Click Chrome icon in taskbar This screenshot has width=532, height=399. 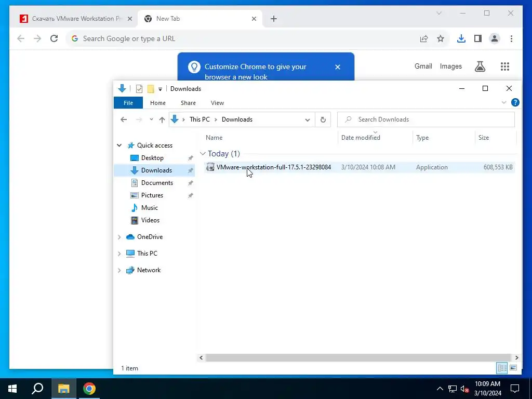pos(89,389)
